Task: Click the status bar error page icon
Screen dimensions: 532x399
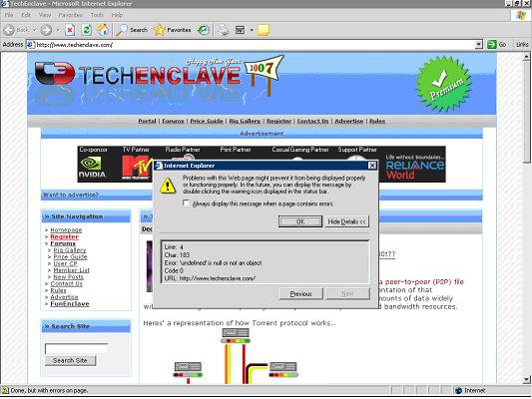Action: tap(5, 391)
